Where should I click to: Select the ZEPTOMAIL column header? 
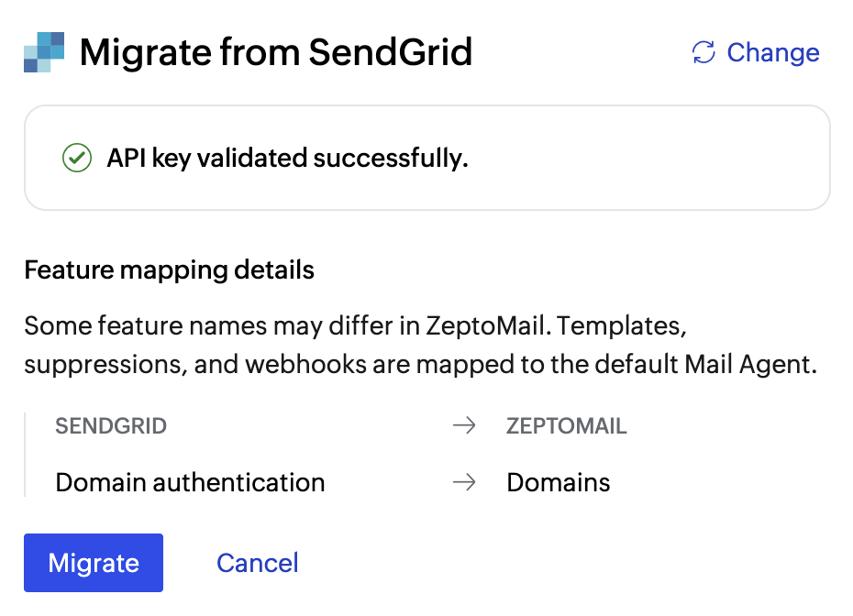(566, 425)
